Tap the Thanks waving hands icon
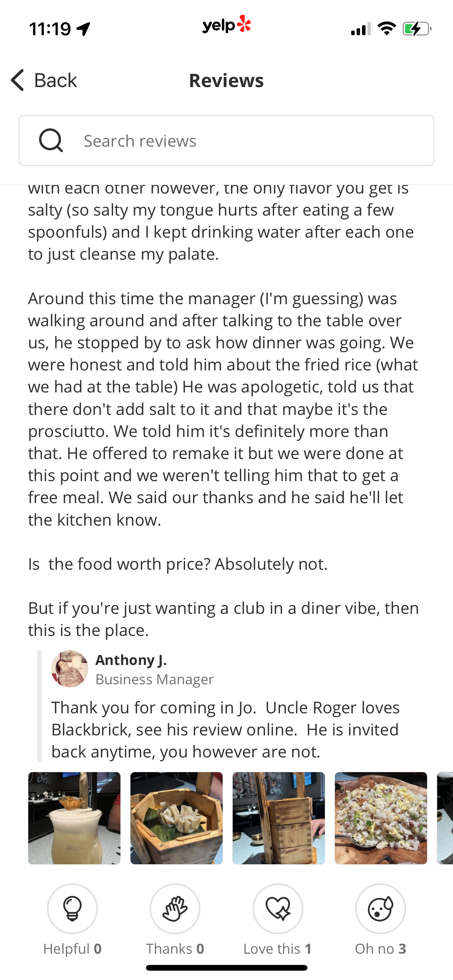The image size is (453, 980). (175, 908)
